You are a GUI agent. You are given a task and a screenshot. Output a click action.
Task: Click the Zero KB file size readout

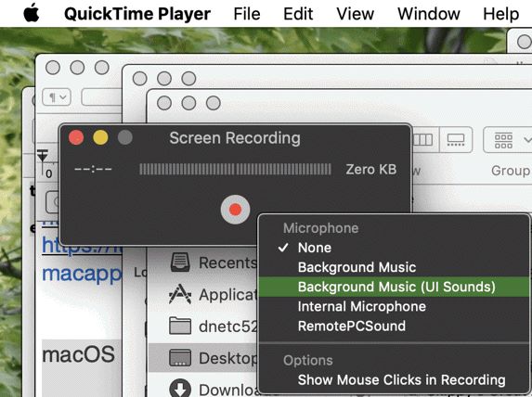pyautogui.click(x=370, y=169)
